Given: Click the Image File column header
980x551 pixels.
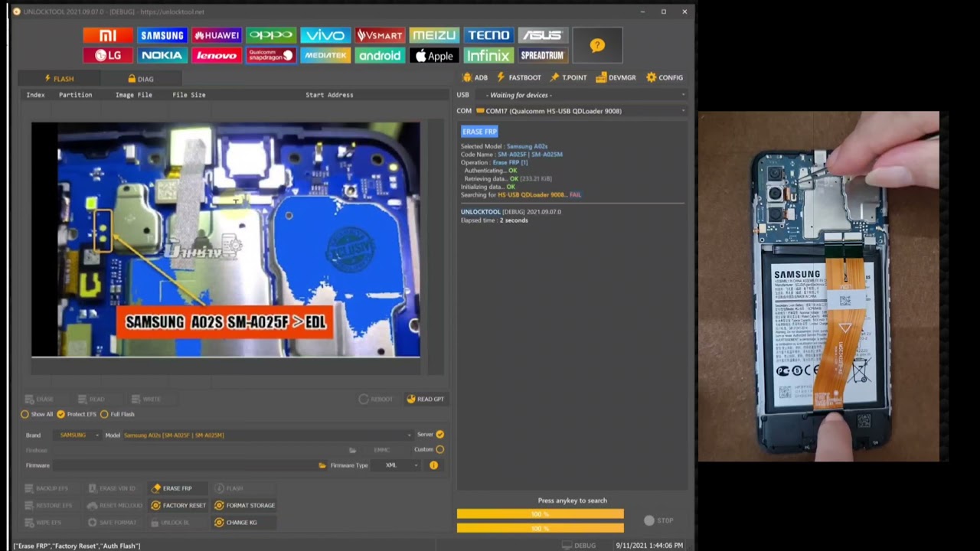Looking at the screenshot, I should pyautogui.click(x=133, y=95).
